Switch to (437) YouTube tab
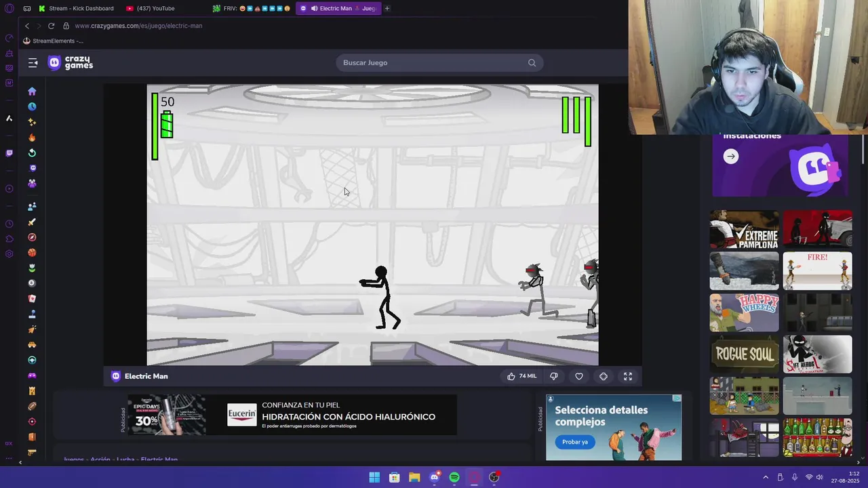Screen dimensions: 868x488 coord(151,8)
